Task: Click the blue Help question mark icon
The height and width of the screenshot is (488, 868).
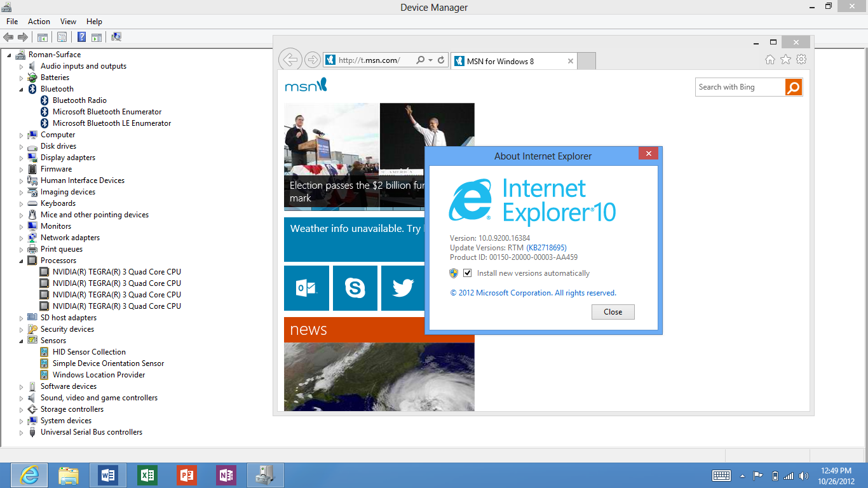Action: 81,37
